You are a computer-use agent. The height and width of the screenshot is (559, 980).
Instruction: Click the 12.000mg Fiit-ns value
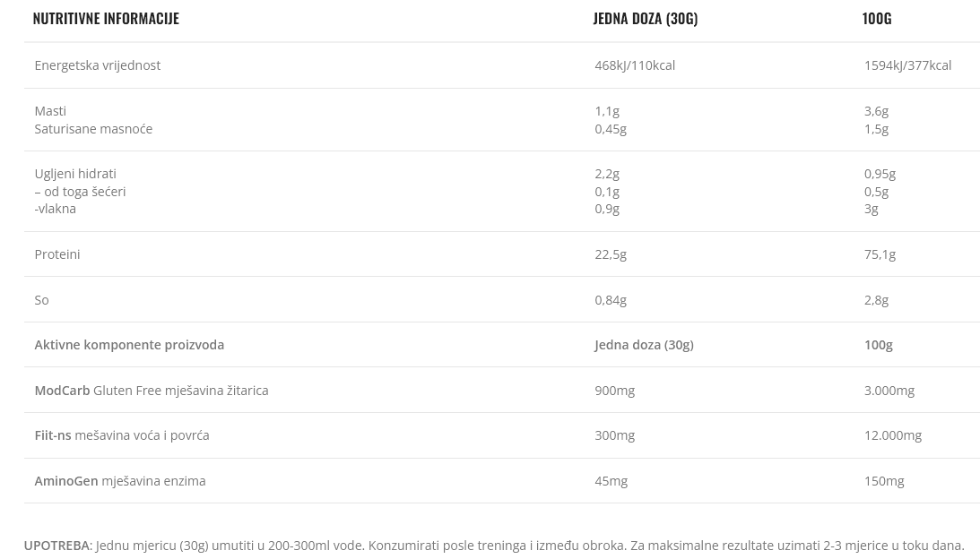(x=892, y=434)
